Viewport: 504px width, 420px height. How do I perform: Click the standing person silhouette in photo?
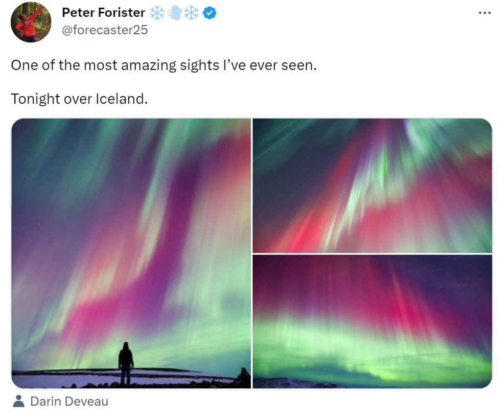[x=126, y=363]
